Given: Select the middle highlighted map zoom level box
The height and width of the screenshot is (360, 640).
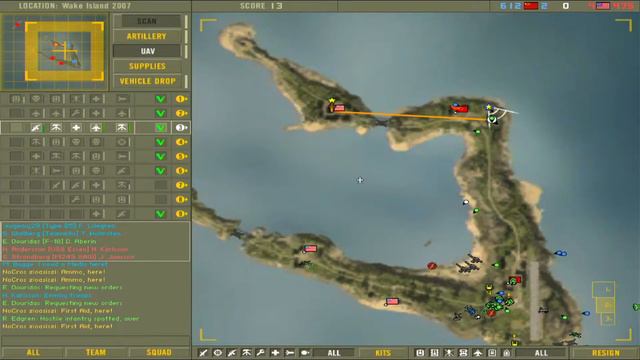Looking at the screenshot, I should [x=605, y=305].
